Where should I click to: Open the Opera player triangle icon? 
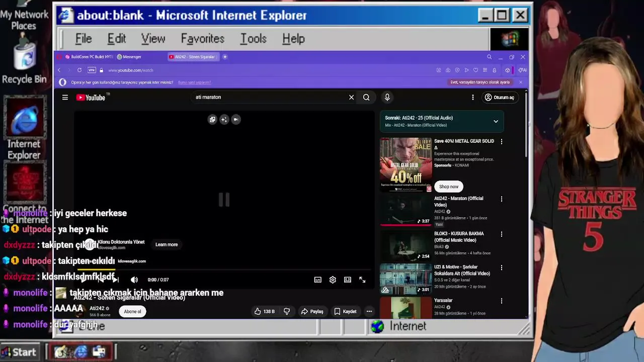point(466,70)
